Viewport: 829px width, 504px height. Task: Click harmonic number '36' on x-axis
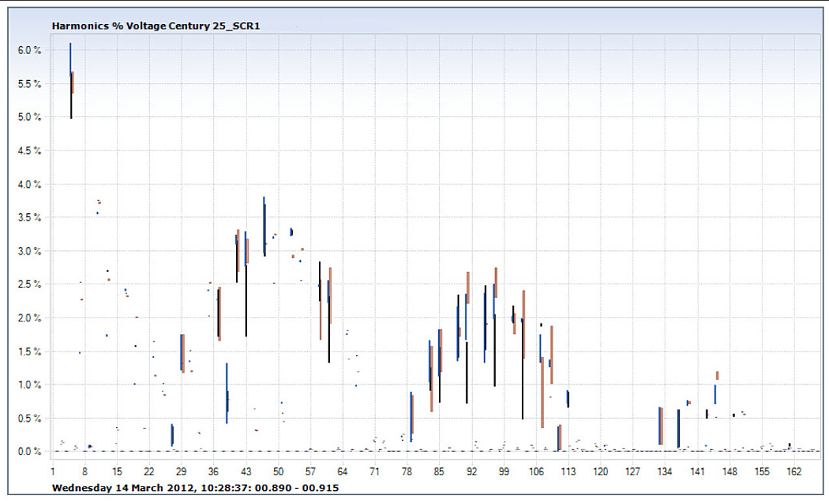tap(214, 471)
